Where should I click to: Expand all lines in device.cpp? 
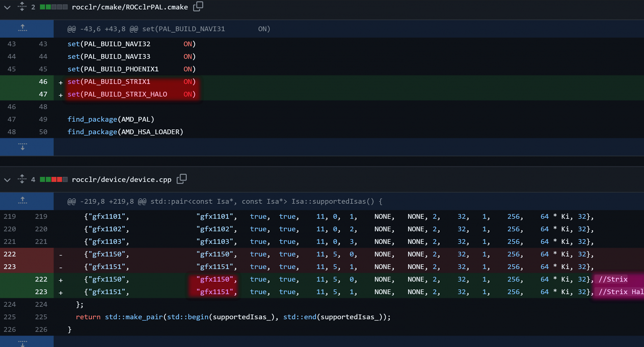22,180
